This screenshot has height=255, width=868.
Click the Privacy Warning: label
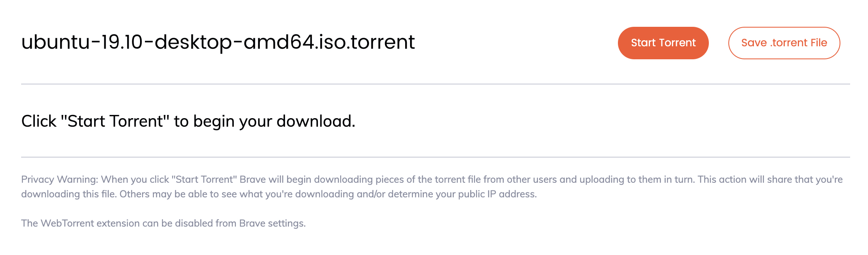pyautogui.click(x=60, y=179)
